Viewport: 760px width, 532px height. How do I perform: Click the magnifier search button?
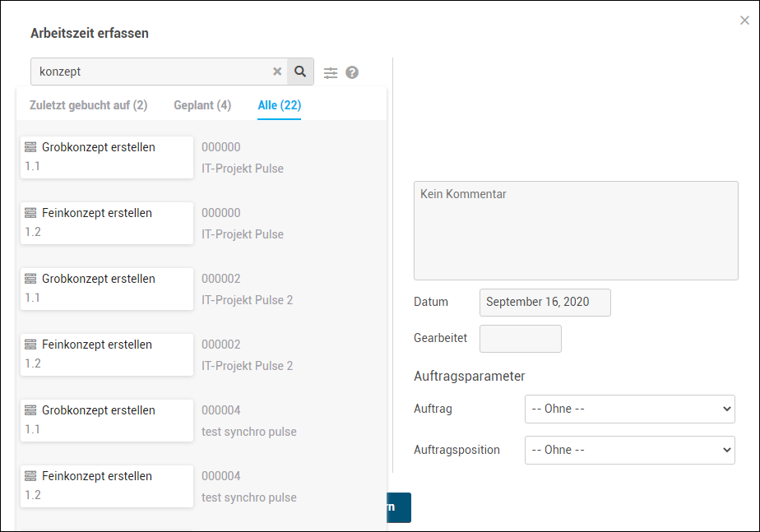click(x=300, y=72)
